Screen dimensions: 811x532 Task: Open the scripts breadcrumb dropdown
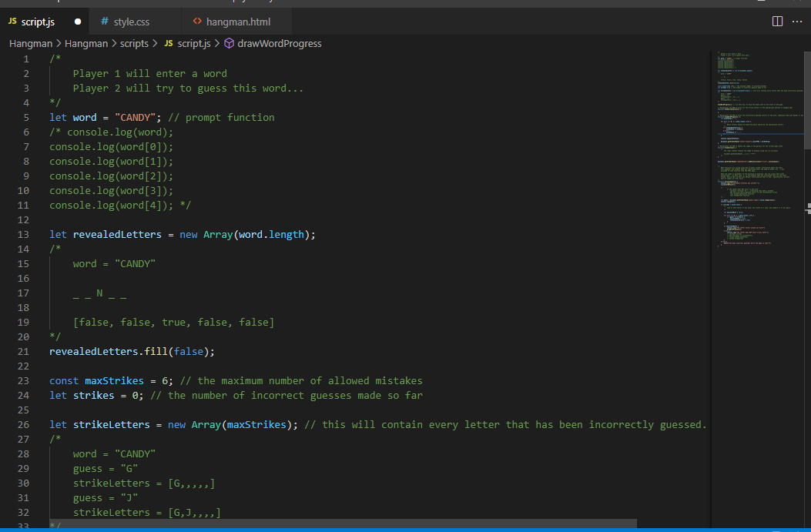(133, 43)
